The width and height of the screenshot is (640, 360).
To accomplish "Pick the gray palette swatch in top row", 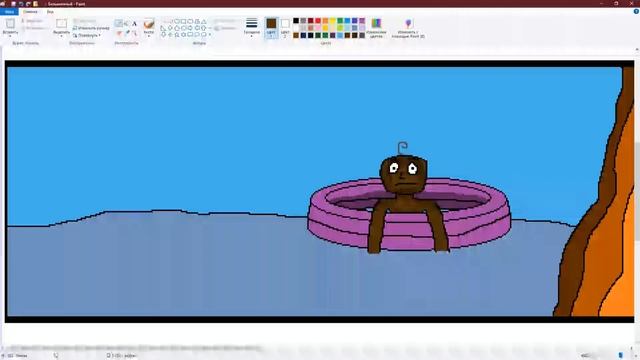I will point(303,21).
